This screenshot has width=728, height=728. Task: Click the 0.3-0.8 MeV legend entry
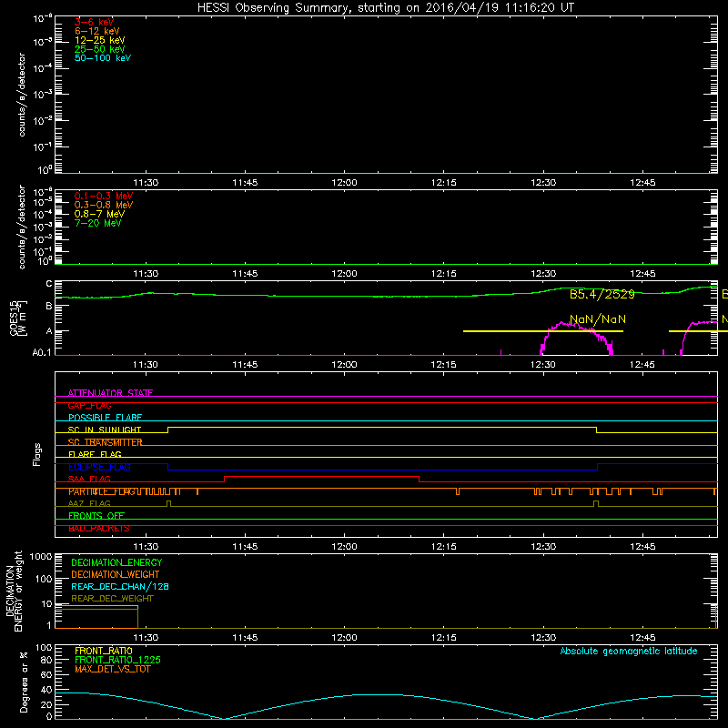(x=104, y=205)
